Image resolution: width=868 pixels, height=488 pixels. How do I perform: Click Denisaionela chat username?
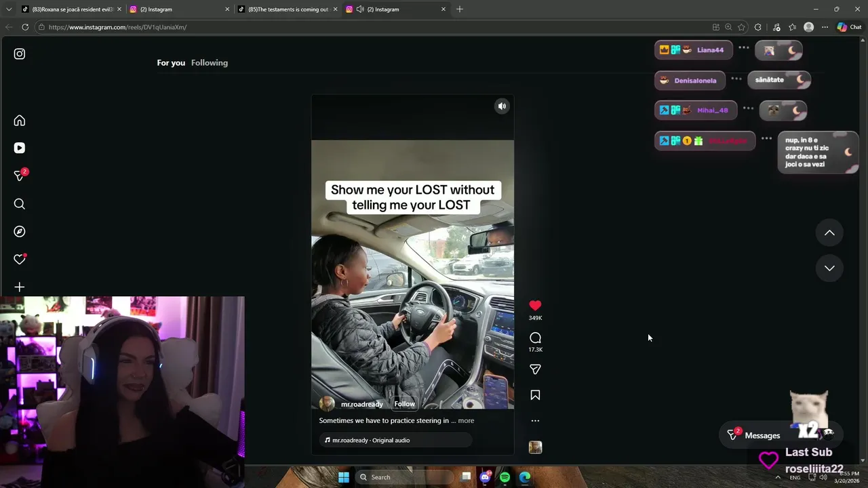point(695,81)
